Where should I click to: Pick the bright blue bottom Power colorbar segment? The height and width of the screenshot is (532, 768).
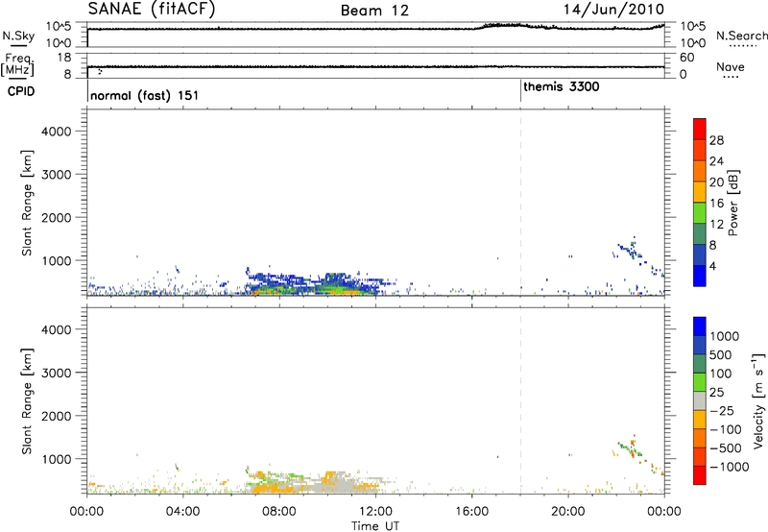700,276
